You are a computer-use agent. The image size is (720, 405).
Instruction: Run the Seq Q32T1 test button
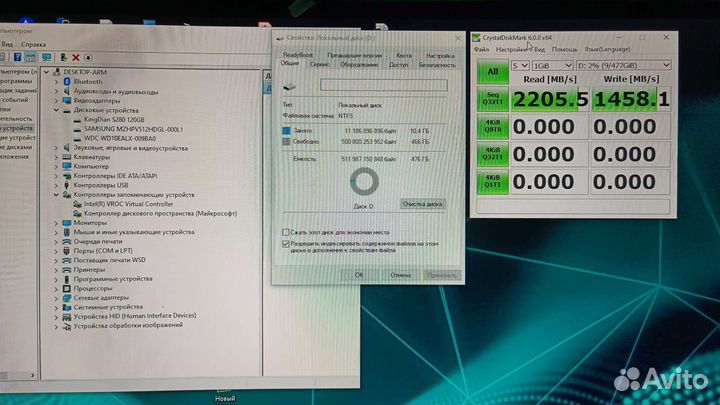click(x=493, y=99)
